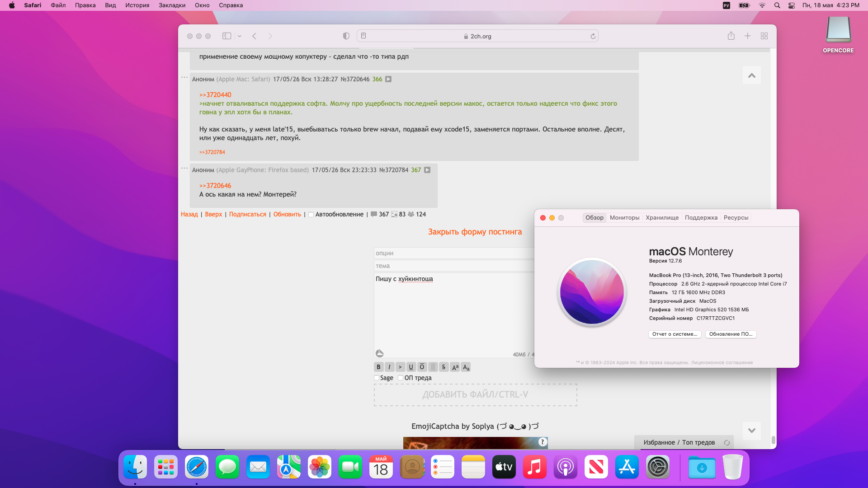This screenshot has width=868, height=488.
Task: Jump to page bottom with down chevron
Action: point(751,431)
